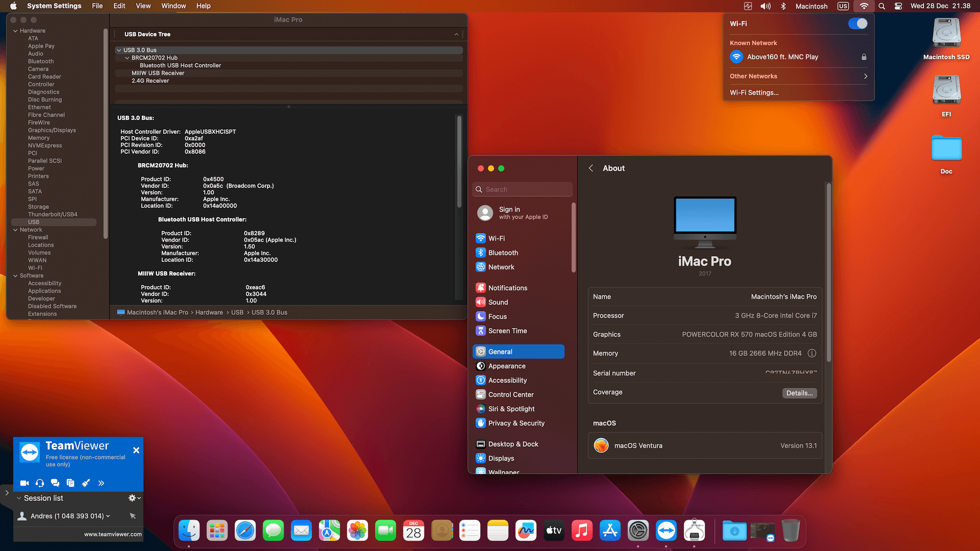
Task: Select MIIIW USB Receiver in tree
Action: point(158,73)
